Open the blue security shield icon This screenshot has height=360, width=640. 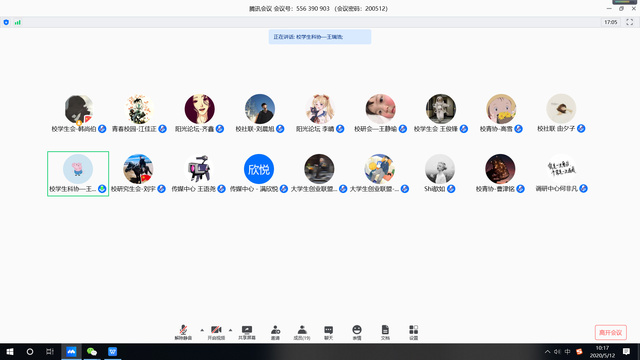click(x=6, y=22)
